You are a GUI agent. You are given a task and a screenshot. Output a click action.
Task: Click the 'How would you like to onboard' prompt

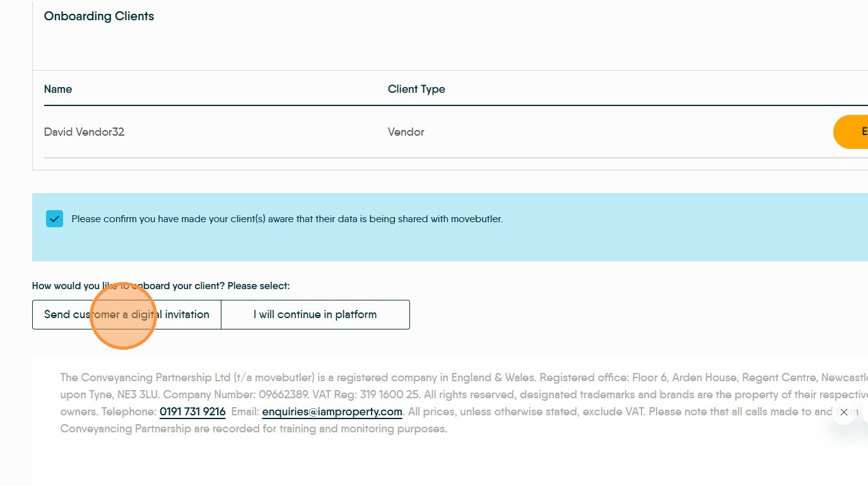161,286
